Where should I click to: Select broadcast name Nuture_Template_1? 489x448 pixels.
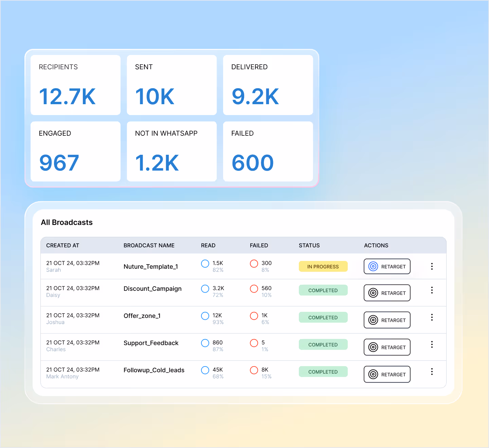click(151, 266)
